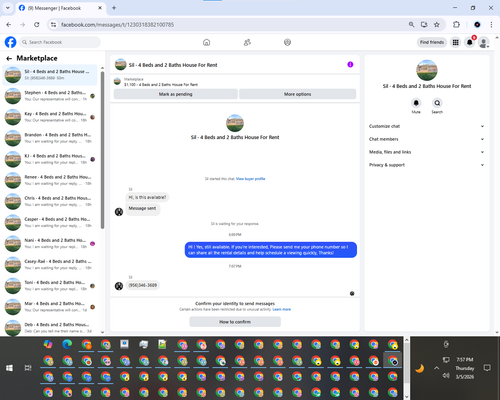This screenshot has height=400, width=500.
Task: Click the zoom magnifier in the address bar
Action: (x=411, y=24)
